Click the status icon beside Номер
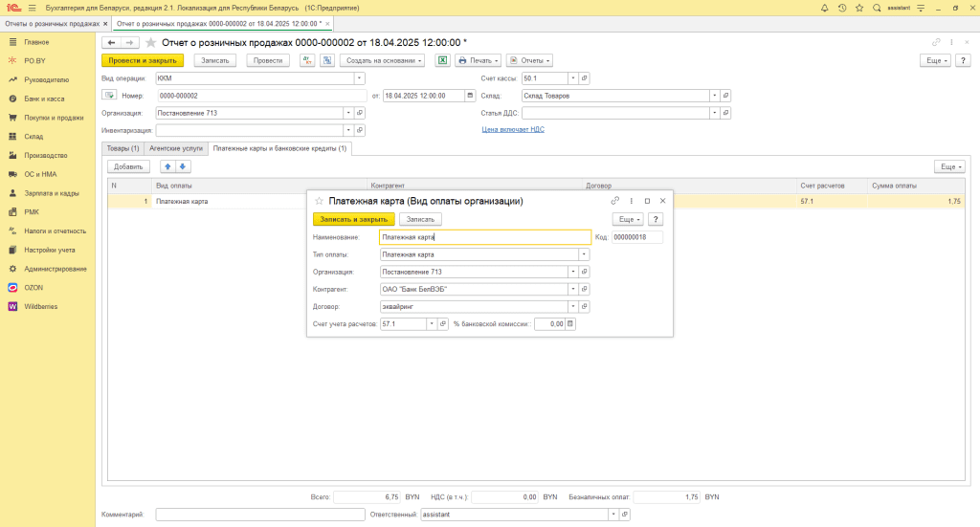 (x=109, y=96)
